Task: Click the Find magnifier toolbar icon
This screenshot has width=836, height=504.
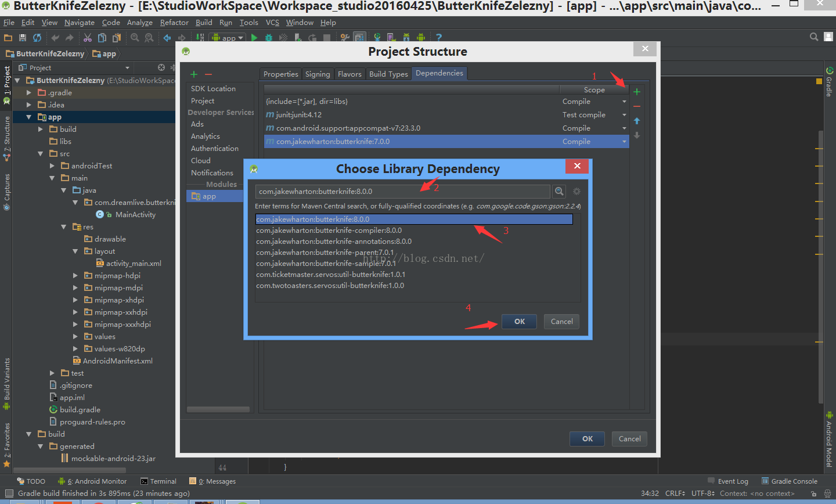Action: click(x=135, y=38)
